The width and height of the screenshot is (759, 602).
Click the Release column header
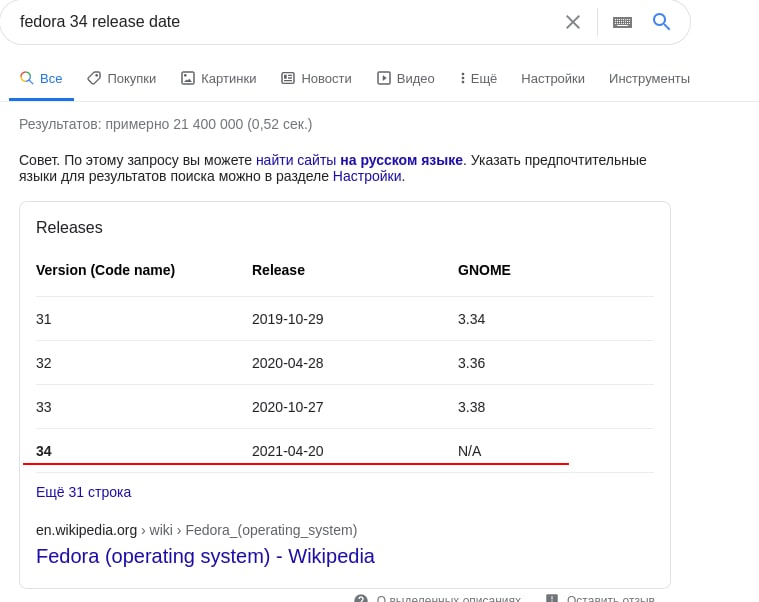click(x=278, y=270)
